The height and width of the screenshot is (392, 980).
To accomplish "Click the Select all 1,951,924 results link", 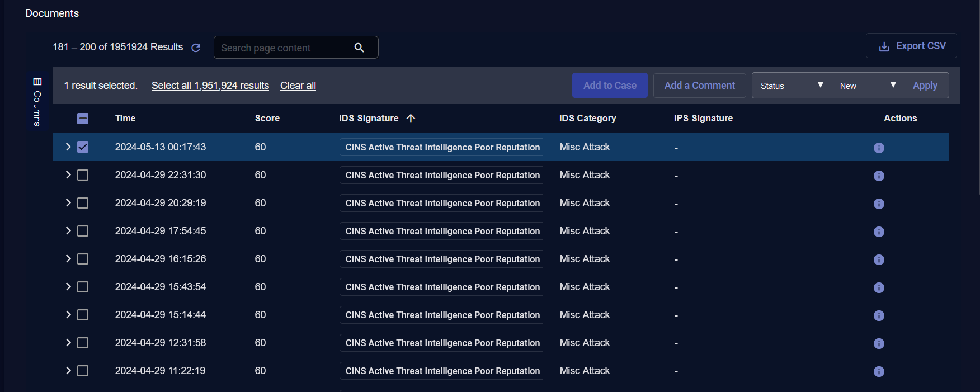I will coord(210,86).
